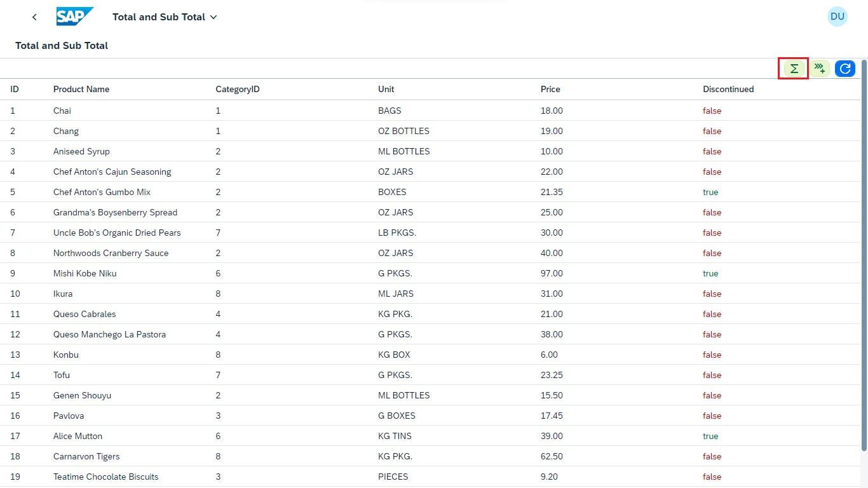Open the DU user profile avatar
This screenshot has height=488, width=868.
click(837, 16)
